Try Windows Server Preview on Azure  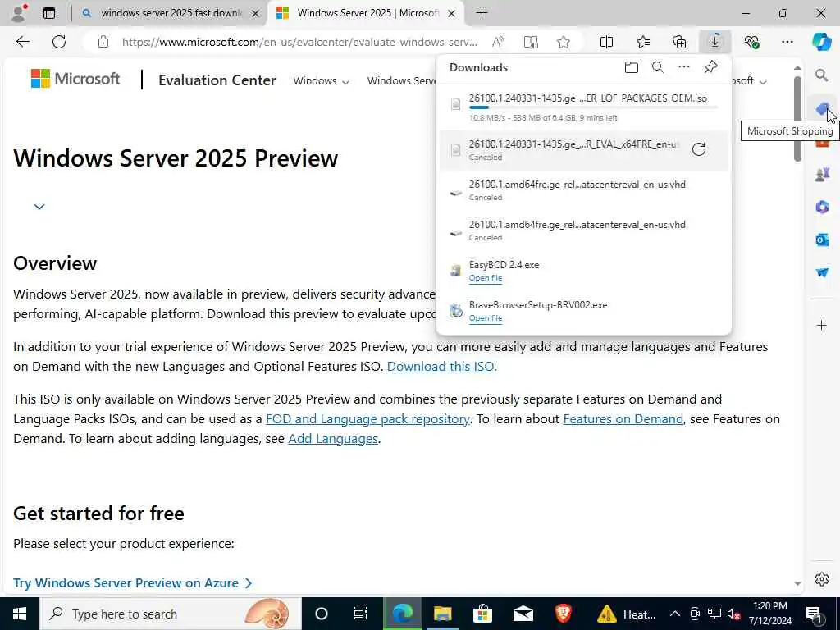click(133, 583)
